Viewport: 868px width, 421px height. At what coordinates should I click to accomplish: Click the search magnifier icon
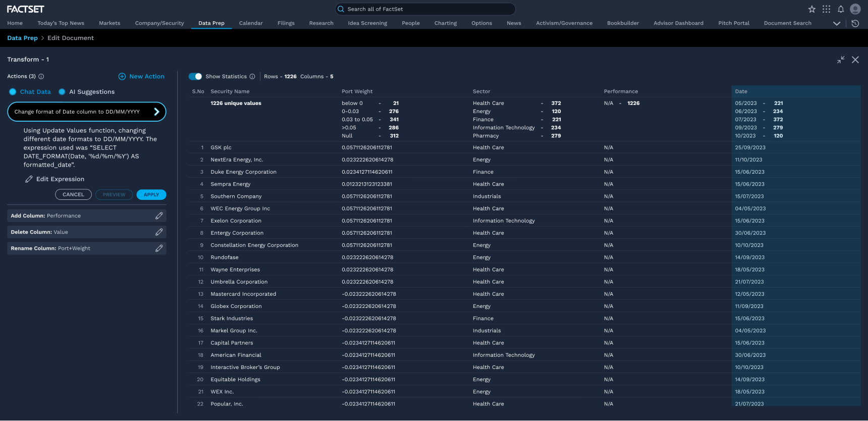341,9
